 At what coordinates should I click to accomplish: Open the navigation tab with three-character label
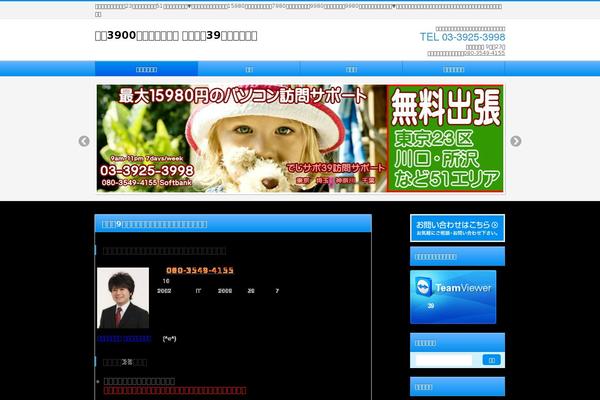tap(351, 69)
